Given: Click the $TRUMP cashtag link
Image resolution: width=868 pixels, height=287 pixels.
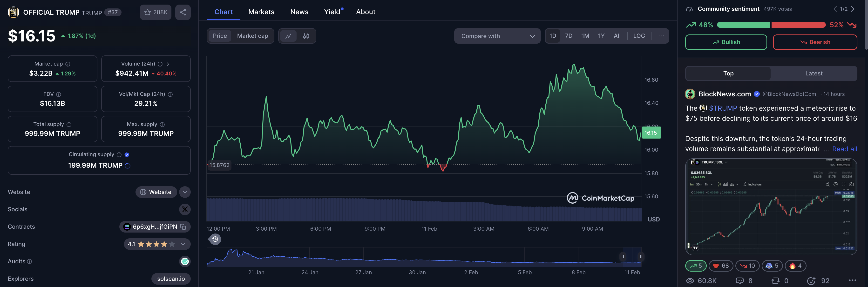Looking at the screenshot, I should coord(723,108).
